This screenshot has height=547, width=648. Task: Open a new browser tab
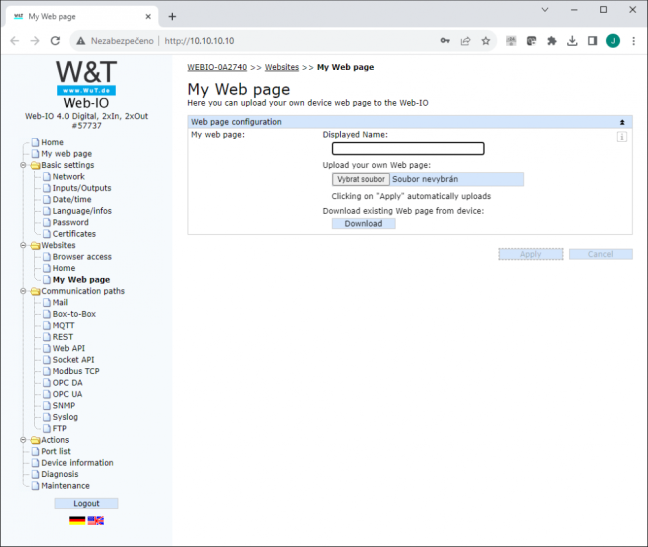(x=172, y=17)
